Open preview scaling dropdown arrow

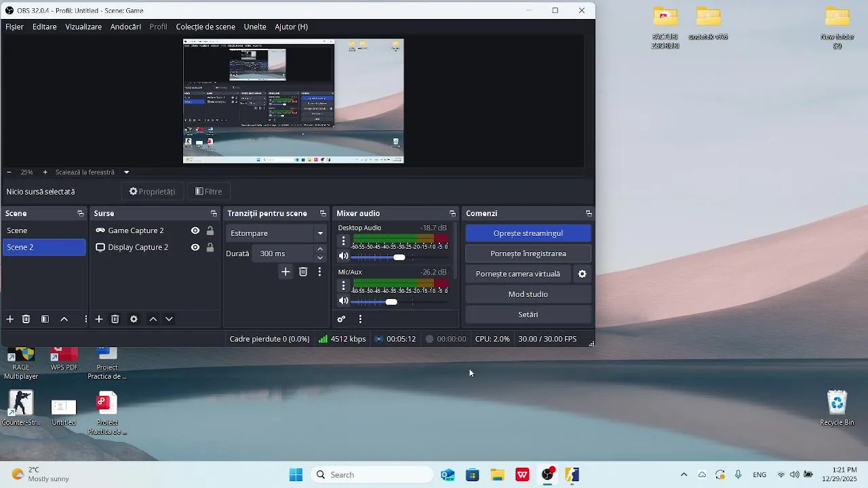pyautogui.click(x=126, y=172)
